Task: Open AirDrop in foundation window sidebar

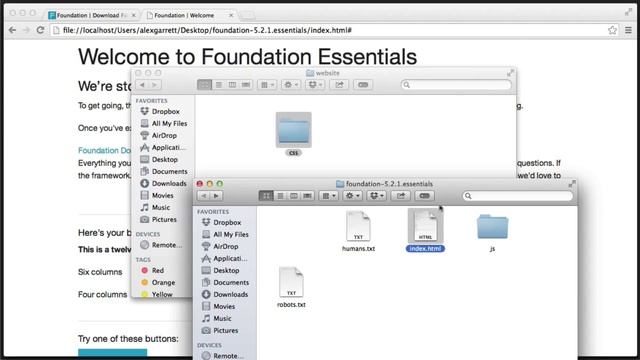Action: (220, 247)
